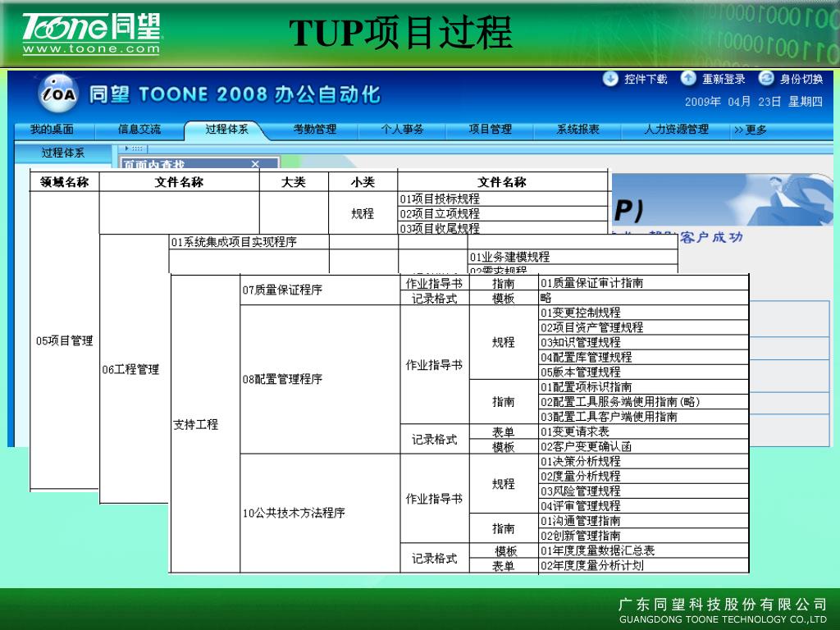
Task: Click the 身份切换 switch identity icon
Action: [766, 79]
